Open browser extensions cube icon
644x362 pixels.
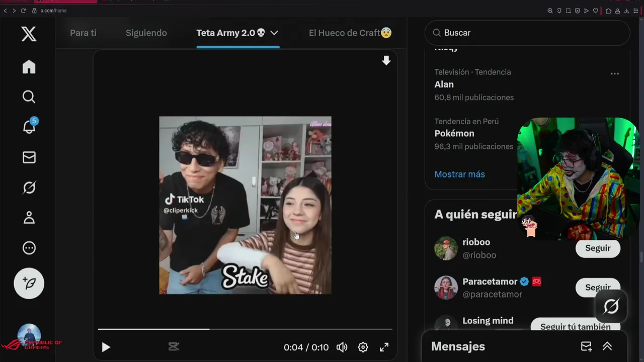tap(608, 11)
